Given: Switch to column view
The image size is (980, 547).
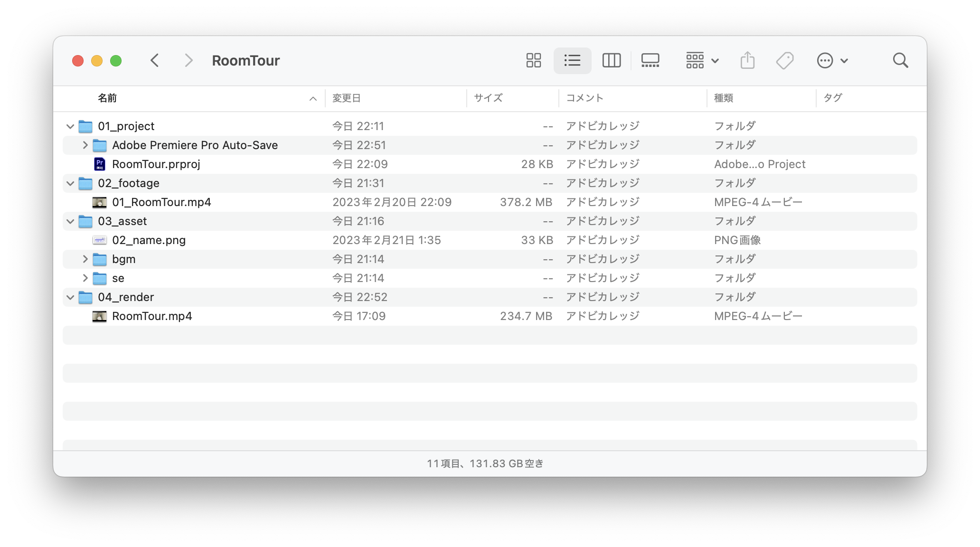Looking at the screenshot, I should [611, 60].
